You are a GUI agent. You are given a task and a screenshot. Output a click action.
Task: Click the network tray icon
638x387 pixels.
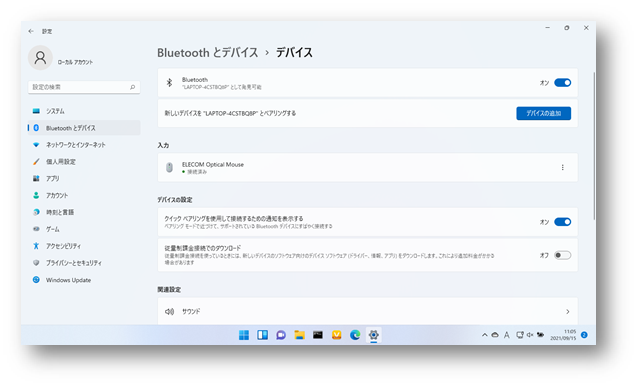(x=520, y=335)
